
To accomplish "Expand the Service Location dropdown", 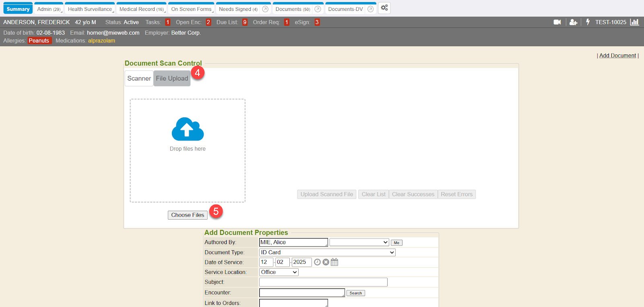I will click(x=279, y=272).
